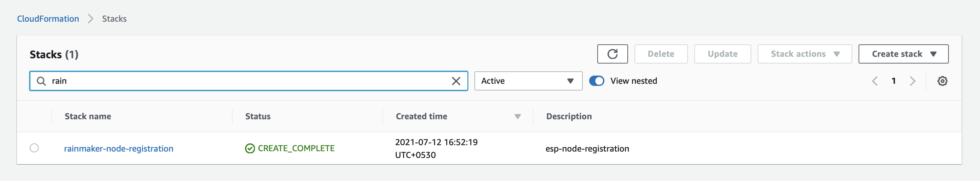
Task: Select the rainmaker-node-registration radio button
Action: pyautogui.click(x=34, y=148)
